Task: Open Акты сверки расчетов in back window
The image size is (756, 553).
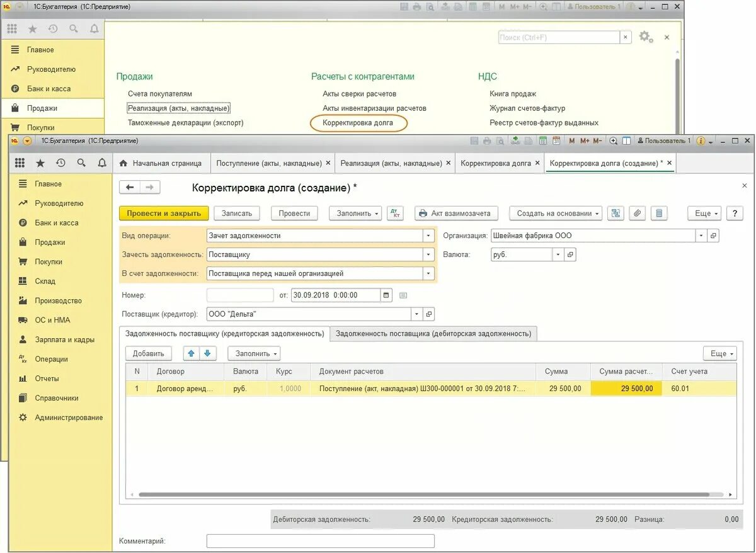Action: (x=360, y=94)
